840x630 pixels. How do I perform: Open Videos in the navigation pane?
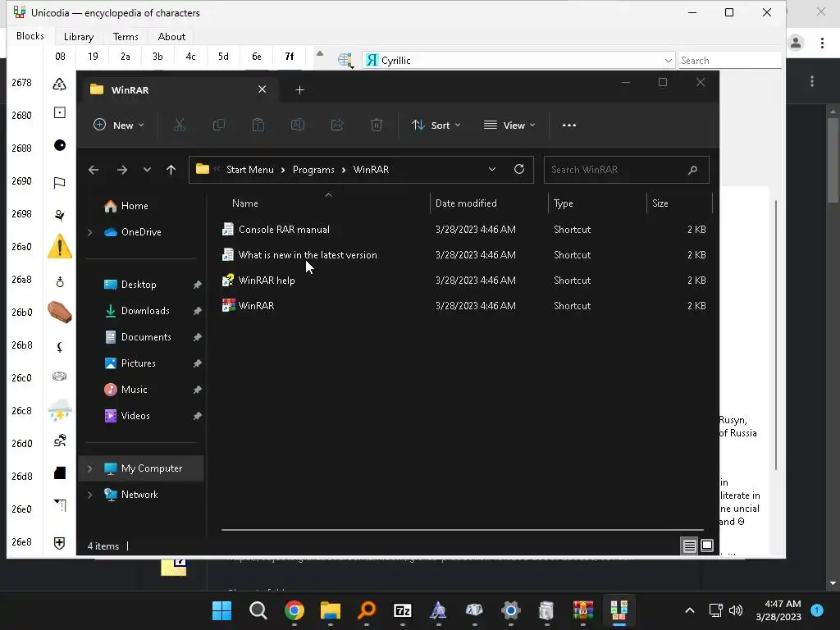pos(135,416)
